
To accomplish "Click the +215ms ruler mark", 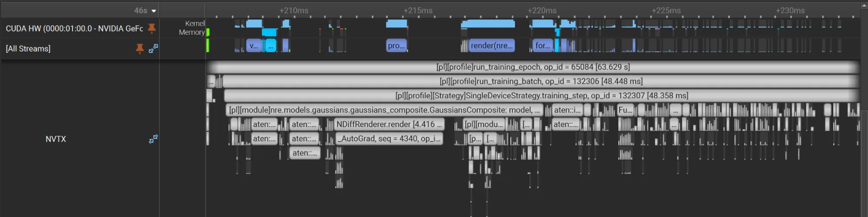I will 418,10.
